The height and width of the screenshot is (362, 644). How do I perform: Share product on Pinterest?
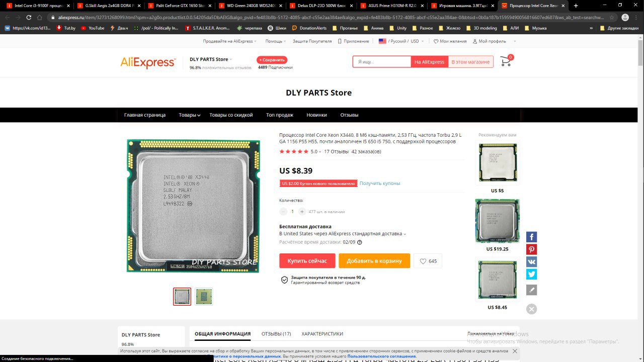point(532,249)
